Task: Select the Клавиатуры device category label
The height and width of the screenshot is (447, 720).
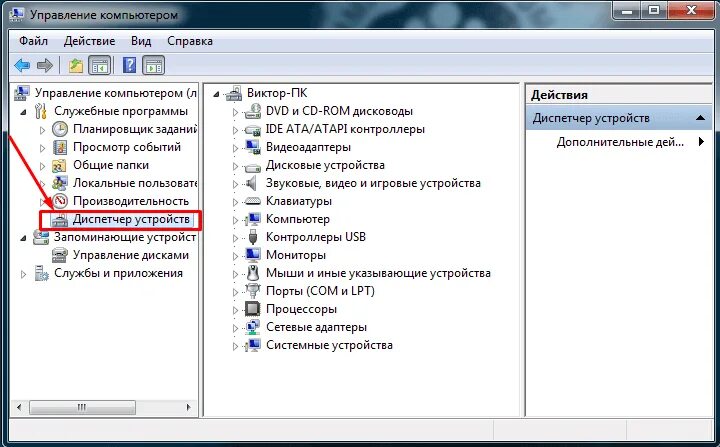Action: coord(298,201)
